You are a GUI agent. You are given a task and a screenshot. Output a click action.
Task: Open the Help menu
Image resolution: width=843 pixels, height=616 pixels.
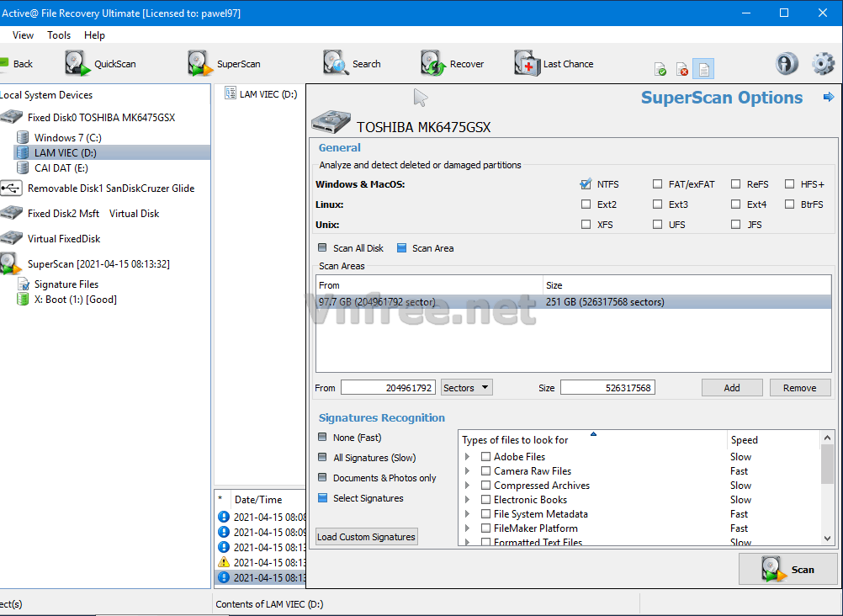94,35
